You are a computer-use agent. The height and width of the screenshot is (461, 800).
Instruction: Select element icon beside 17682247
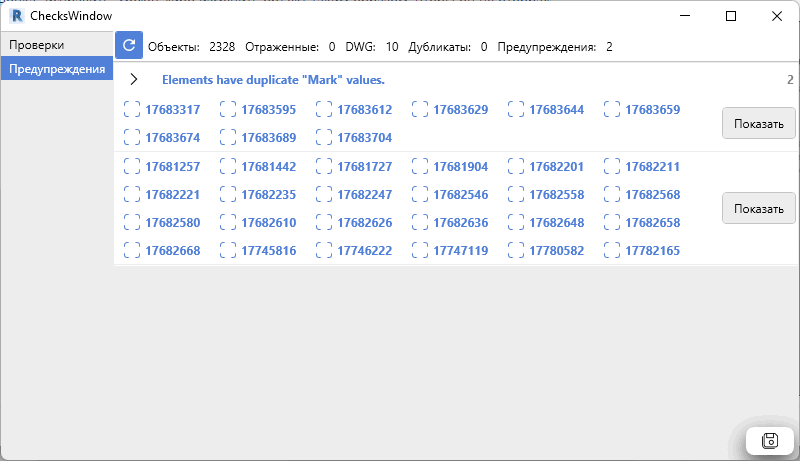pyautogui.click(x=323, y=194)
